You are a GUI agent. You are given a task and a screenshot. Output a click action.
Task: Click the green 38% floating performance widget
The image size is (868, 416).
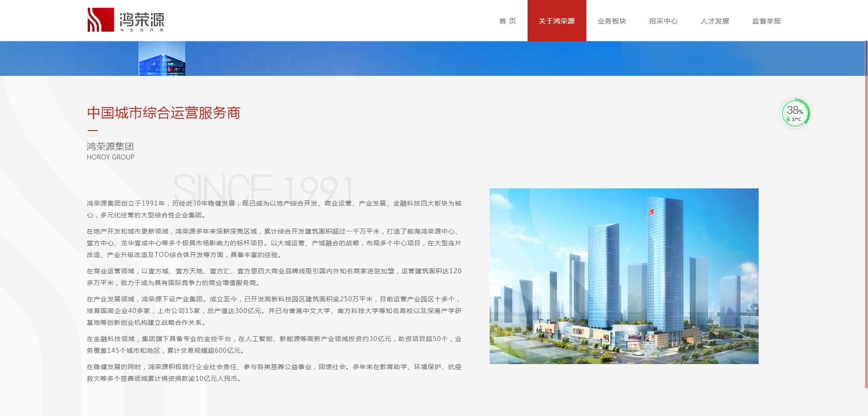point(795,113)
